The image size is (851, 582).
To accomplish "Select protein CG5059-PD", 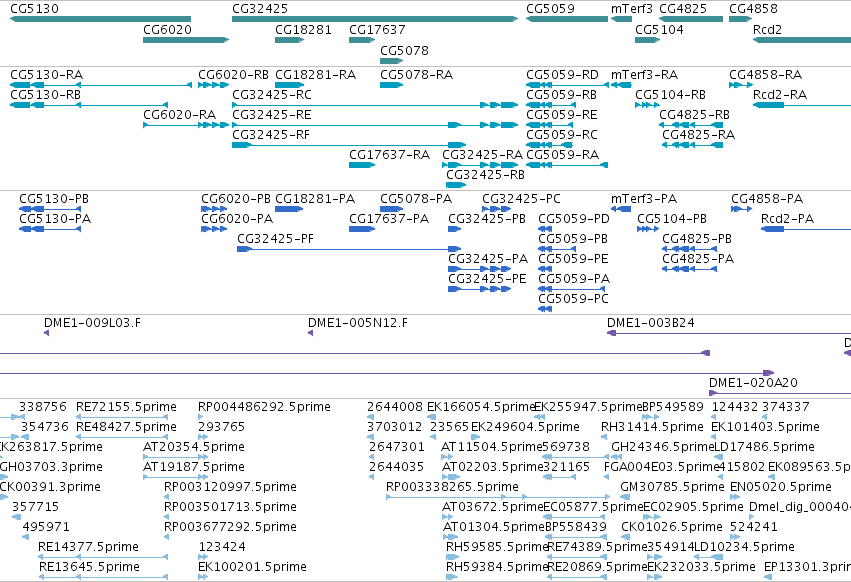I will click(545, 229).
